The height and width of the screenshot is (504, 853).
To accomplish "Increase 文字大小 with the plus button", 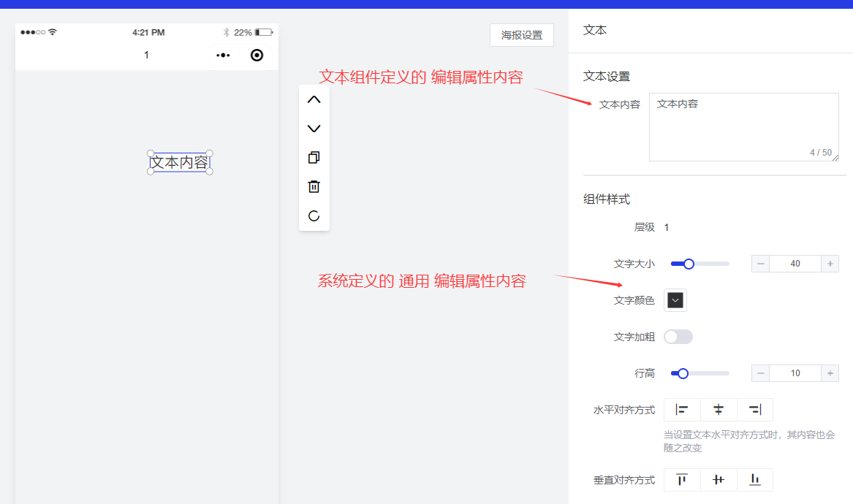I will tap(830, 264).
